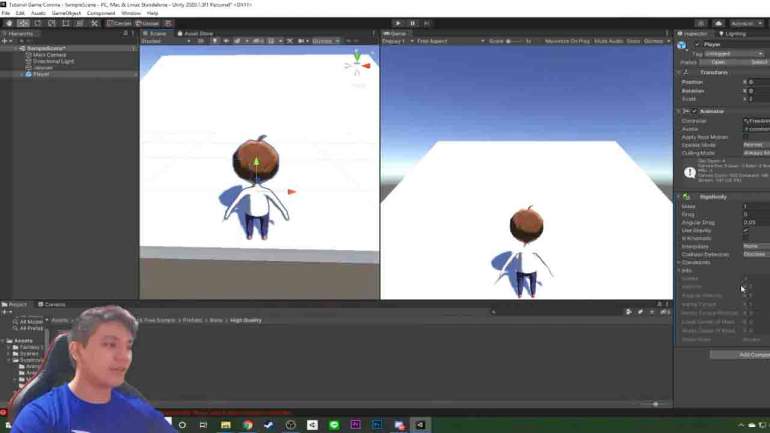The image size is (770, 433).
Task: Click the scene orientation gizmo
Action: click(x=357, y=65)
